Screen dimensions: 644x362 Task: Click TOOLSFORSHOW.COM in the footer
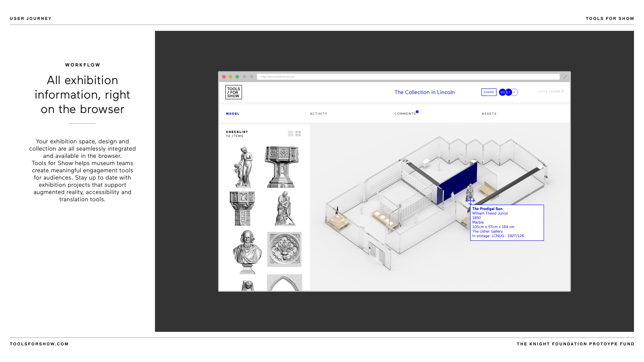[x=39, y=344]
